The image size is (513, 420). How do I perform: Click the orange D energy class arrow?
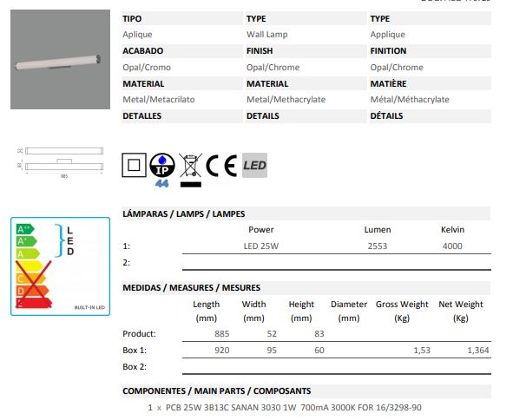pos(32,291)
